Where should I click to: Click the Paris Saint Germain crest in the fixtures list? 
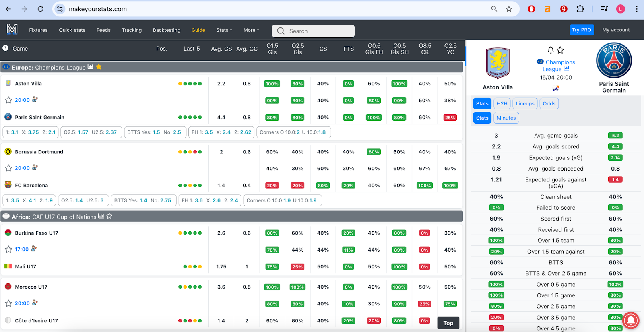pyautogui.click(x=8, y=117)
